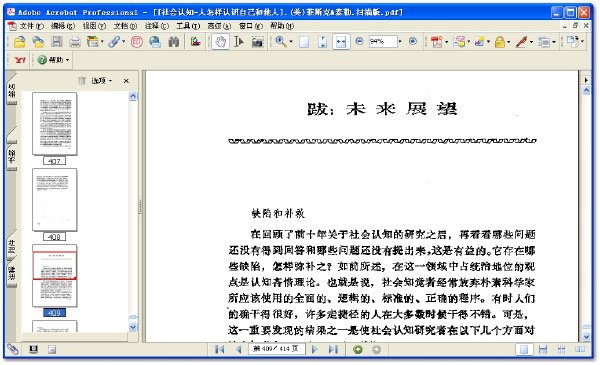The height and width of the screenshot is (365, 600).
Task: Click the Actual Size page icon
Action: (304, 42)
